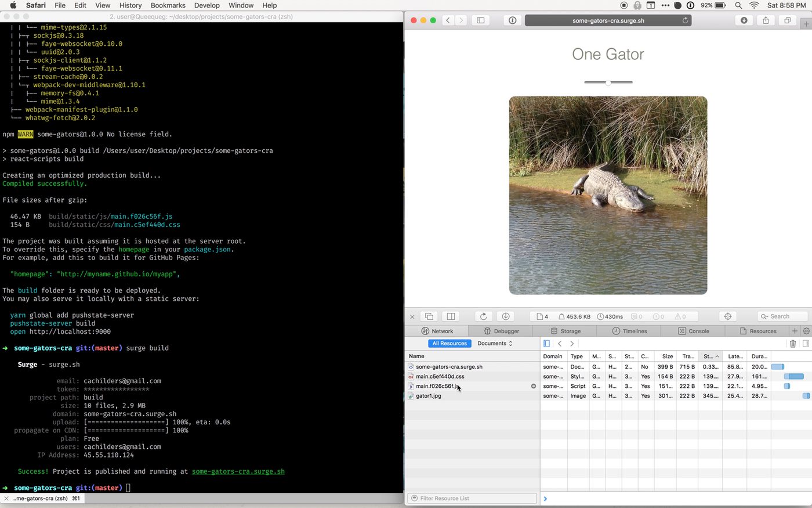Toggle the navigation sidebar in Network tab
The height and width of the screenshot is (508, 812).
click(546, 344)
